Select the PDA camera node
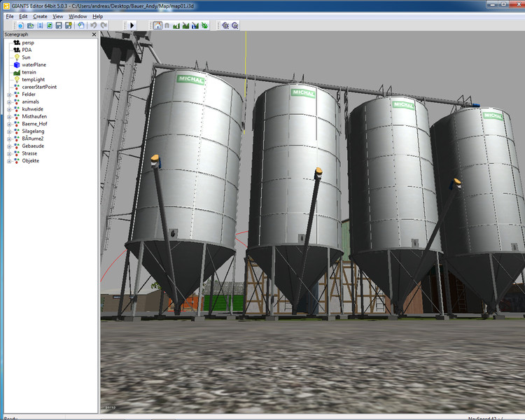The width and height of the screenshot is (525, 420). click(27, 50)
